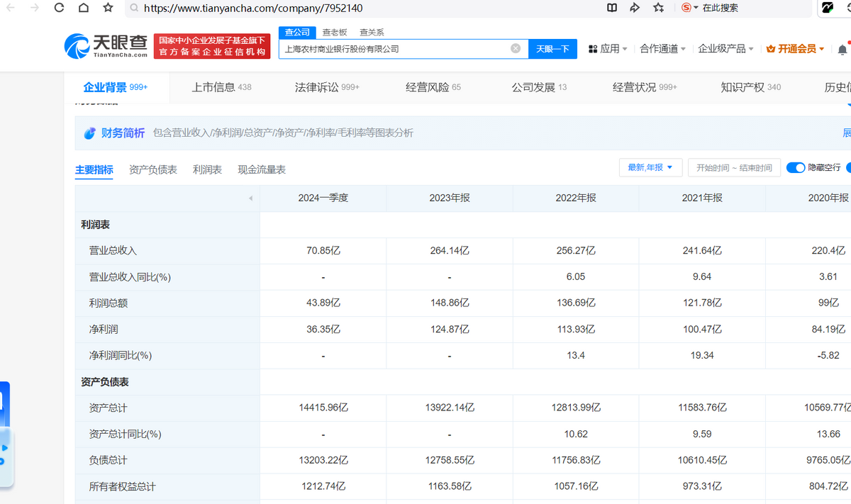Clear the company search box with X icon
Screen dimensions: 851x504
pos(516,49)
